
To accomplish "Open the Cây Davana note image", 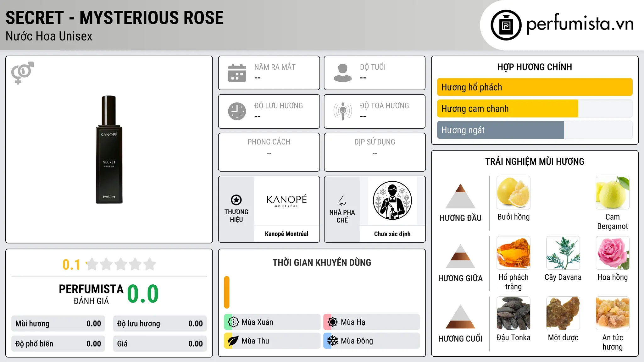I will (563, 253).
